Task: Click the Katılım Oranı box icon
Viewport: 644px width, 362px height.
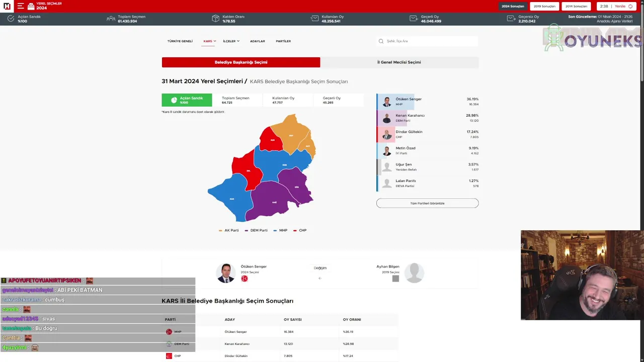Action: [215, 19]
